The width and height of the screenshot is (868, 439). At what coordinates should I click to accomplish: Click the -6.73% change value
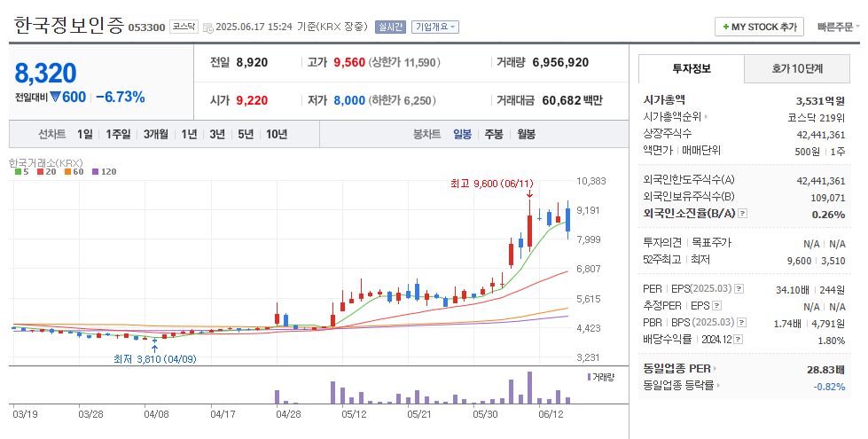point(120,97)
